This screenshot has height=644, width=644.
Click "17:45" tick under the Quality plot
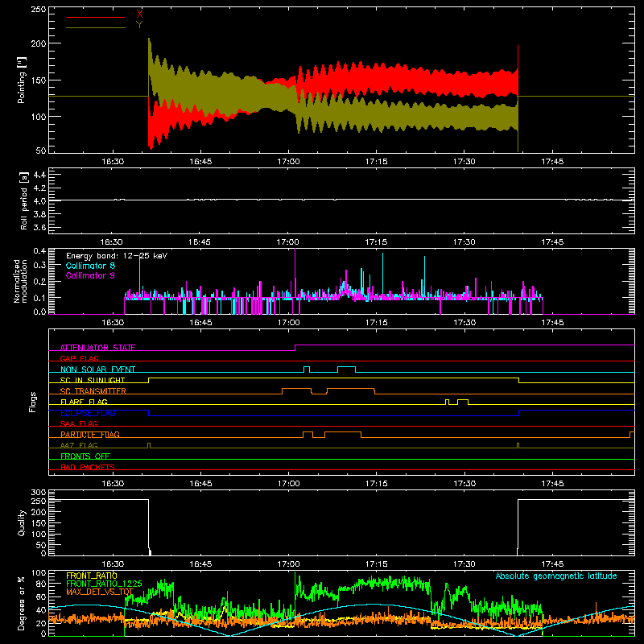click(x=552, y=564)
